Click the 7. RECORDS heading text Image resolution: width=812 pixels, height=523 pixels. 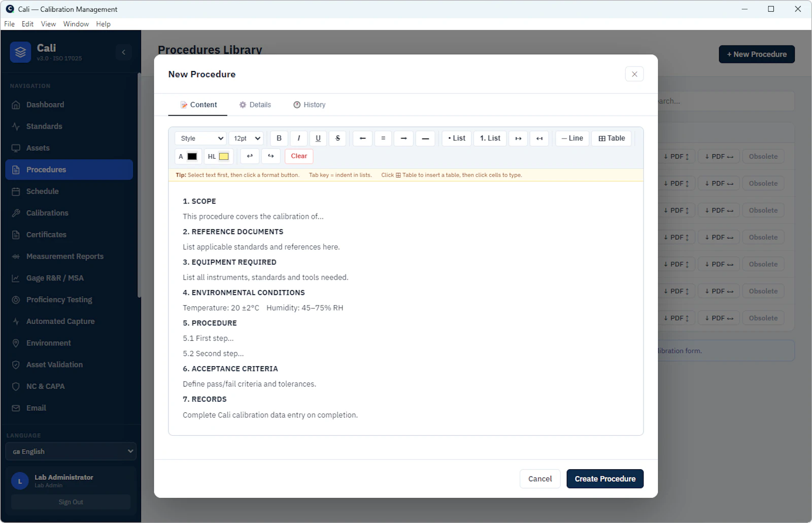(x=205, y=399)
